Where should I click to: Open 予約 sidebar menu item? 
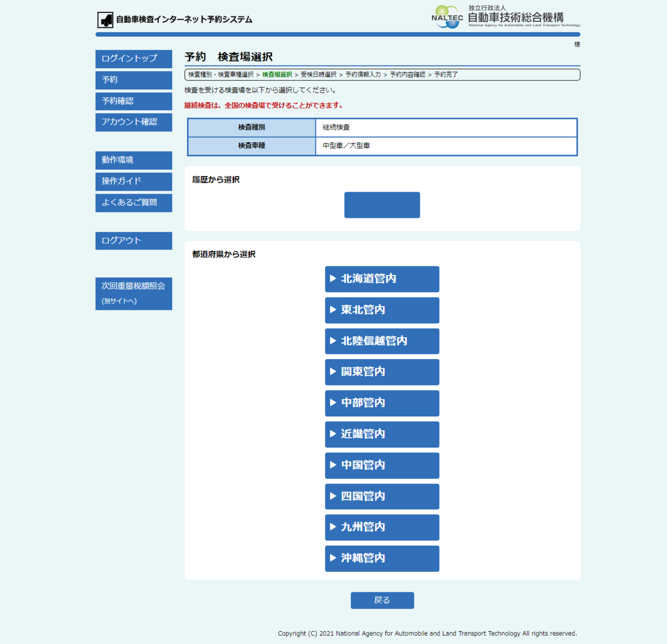tap(133, 80)
